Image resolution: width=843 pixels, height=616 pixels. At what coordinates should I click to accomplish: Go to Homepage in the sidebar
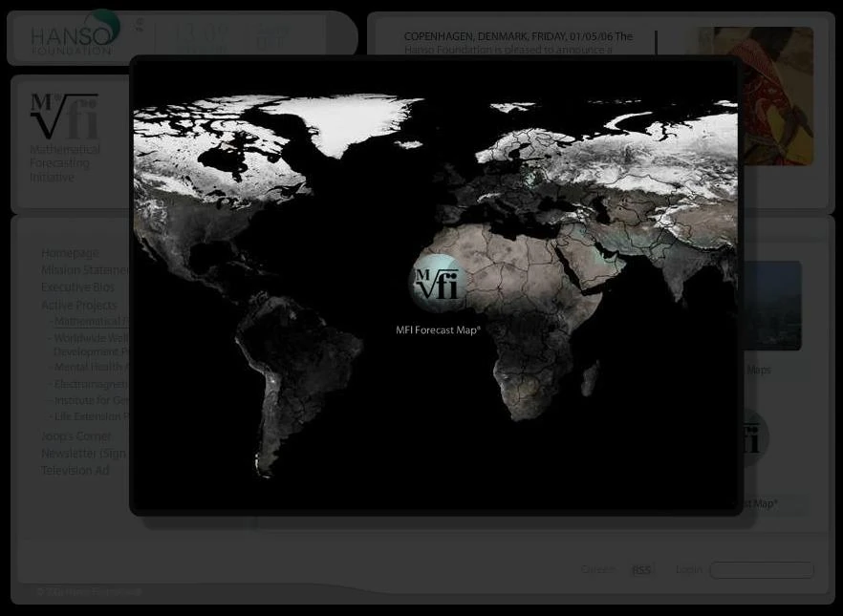click(x=70, y=253)
